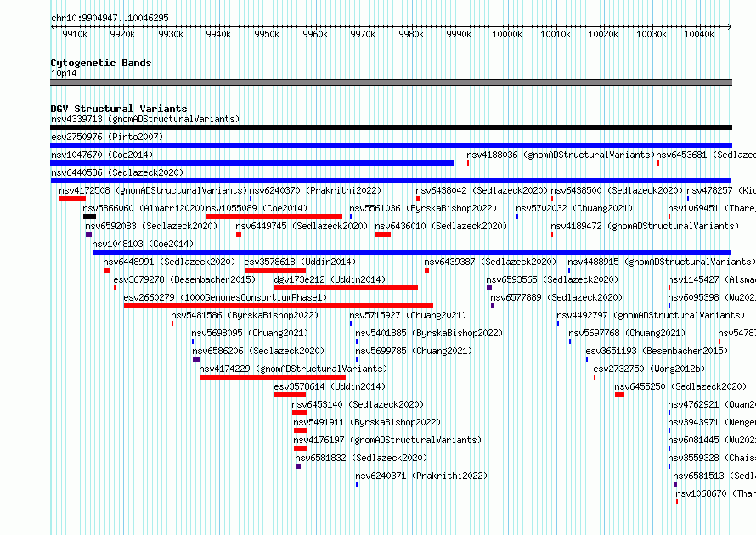Click the dgv173e212 (Uddin2014) red bar

pyautogui.click(x=347, y=288)
